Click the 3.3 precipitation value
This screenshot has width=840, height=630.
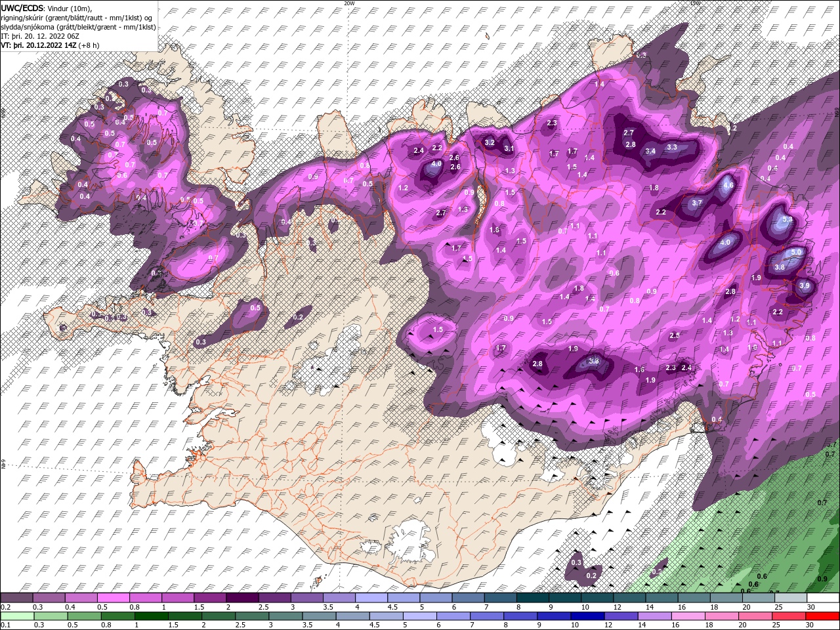tap(672, 148)
